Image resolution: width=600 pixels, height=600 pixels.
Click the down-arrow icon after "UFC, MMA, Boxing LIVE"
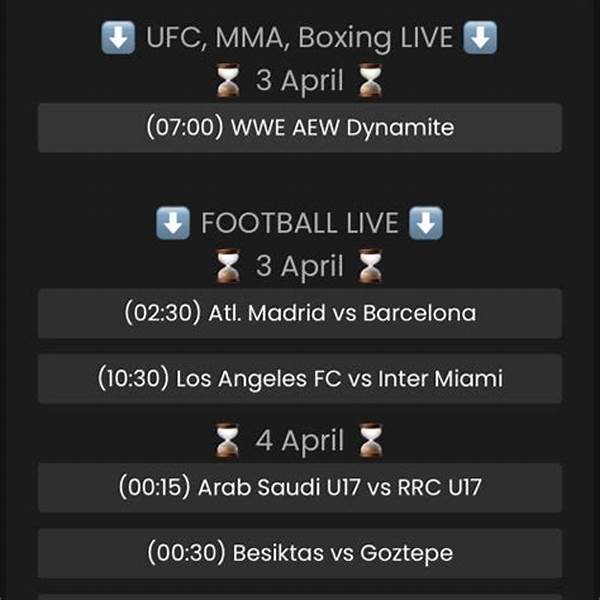click(481, 39)
